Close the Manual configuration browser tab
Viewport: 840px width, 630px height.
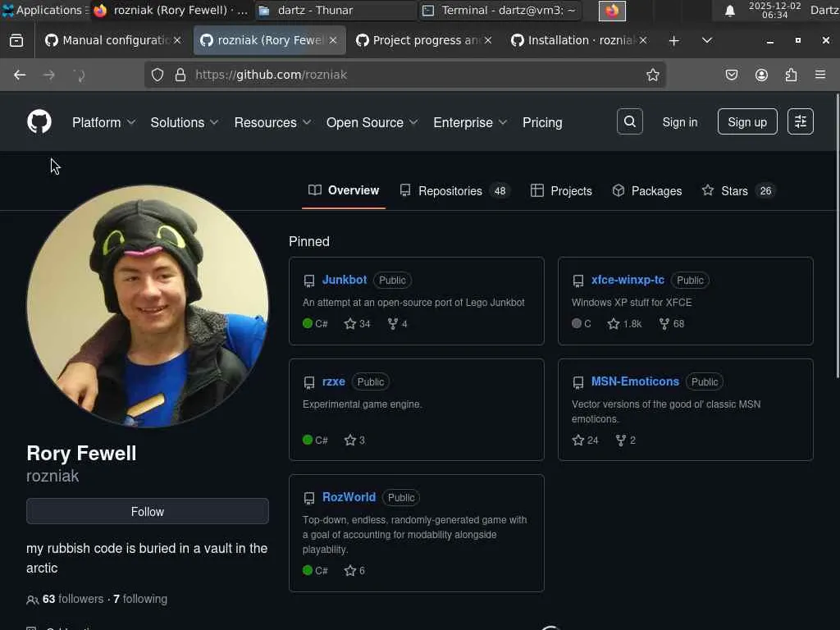[x=177, y=40]
